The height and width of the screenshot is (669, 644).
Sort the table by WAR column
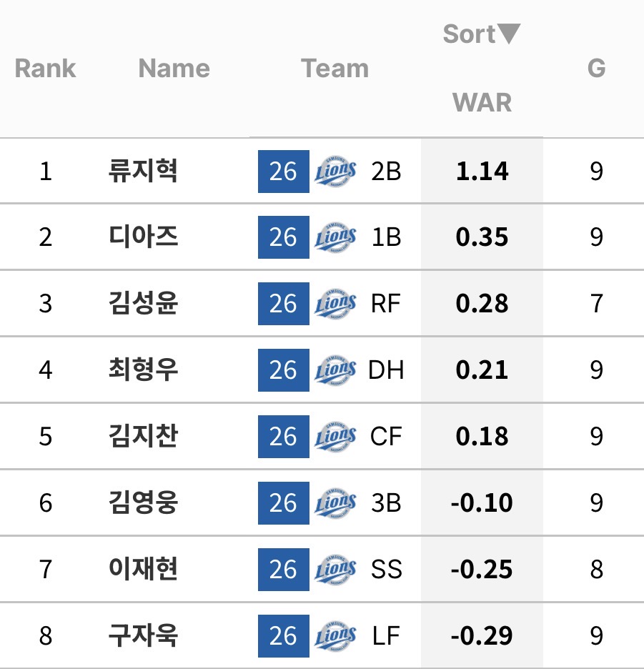(x=482, y=102)
